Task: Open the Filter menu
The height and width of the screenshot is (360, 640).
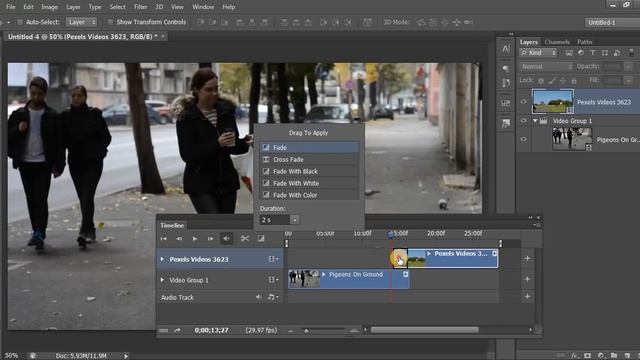Action: 140,7
